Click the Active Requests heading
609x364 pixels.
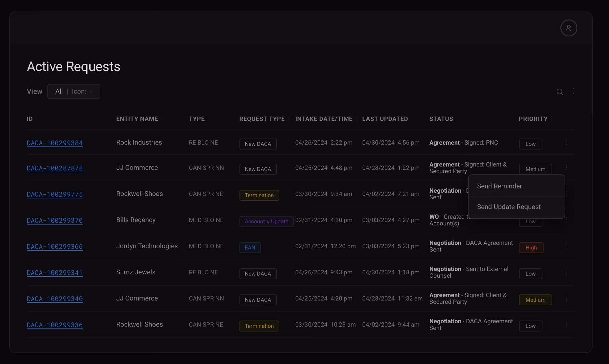tap(74, 67)
